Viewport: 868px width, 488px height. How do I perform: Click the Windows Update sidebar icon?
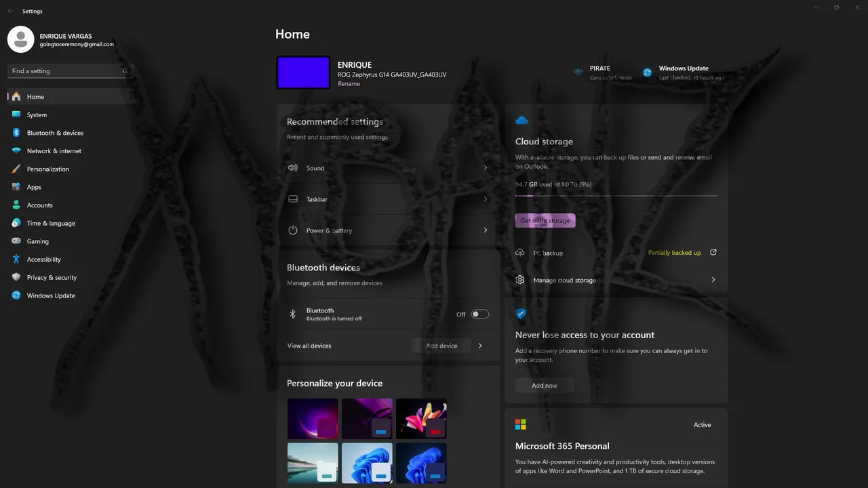pos(16,296)
